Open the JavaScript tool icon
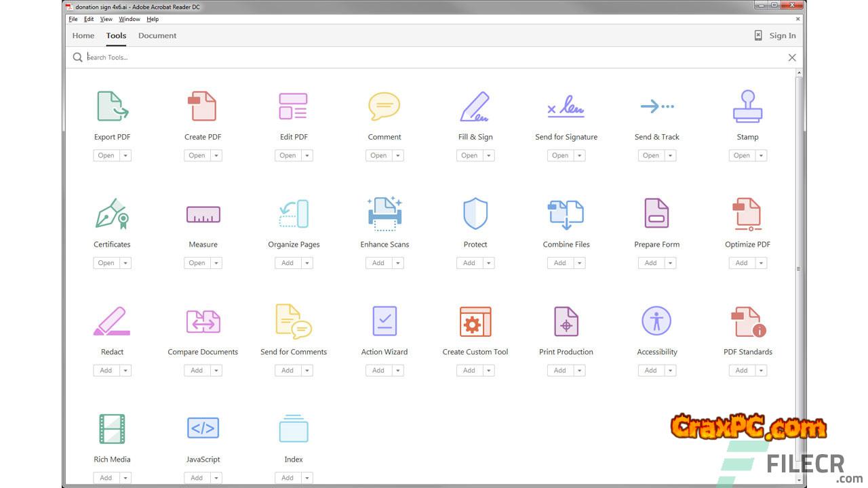The width and height of the screenshot is (868, 488). (x=203, y=428)
